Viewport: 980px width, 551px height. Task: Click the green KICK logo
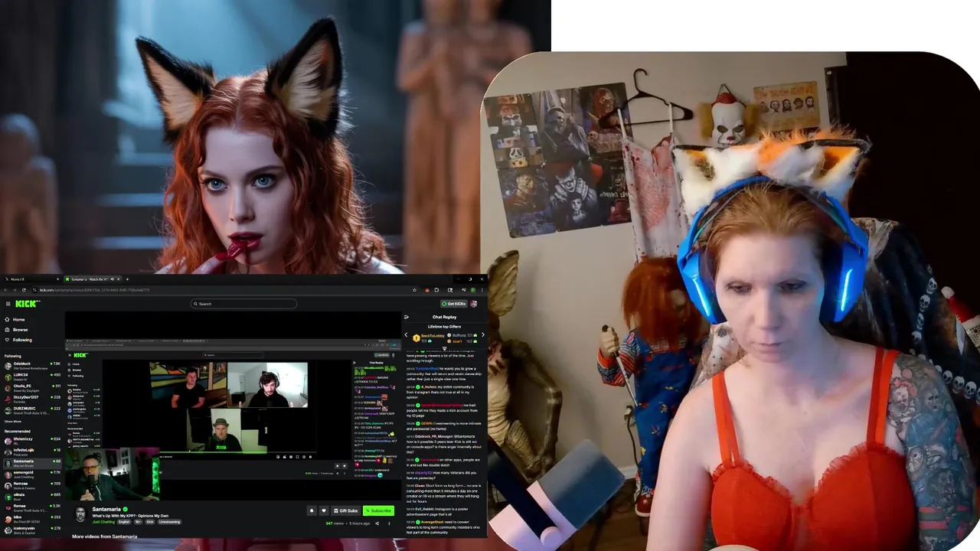(28, 304)
